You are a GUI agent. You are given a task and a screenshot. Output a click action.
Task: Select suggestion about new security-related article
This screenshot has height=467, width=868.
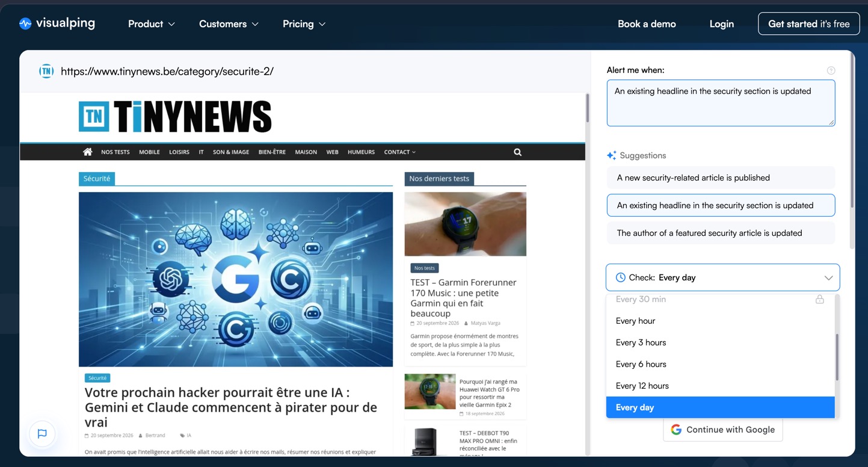point(721,178)
